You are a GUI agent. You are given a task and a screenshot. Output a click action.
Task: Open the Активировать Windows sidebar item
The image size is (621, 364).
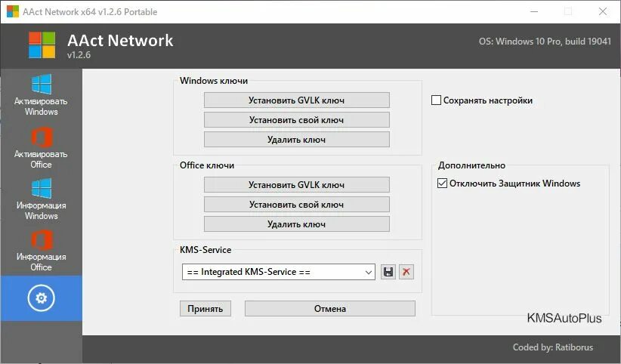click(42, 95)
